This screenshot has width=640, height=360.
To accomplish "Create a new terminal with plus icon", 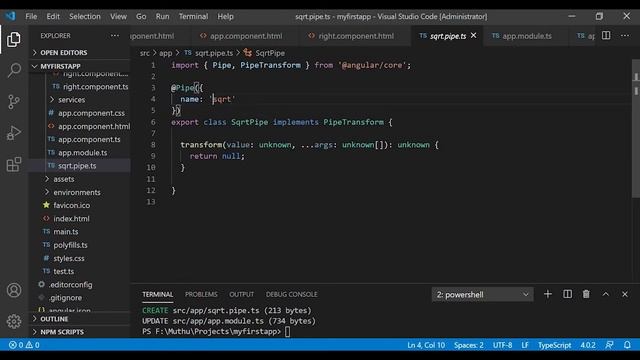I will pyautogui.click(x=548, y=294).
